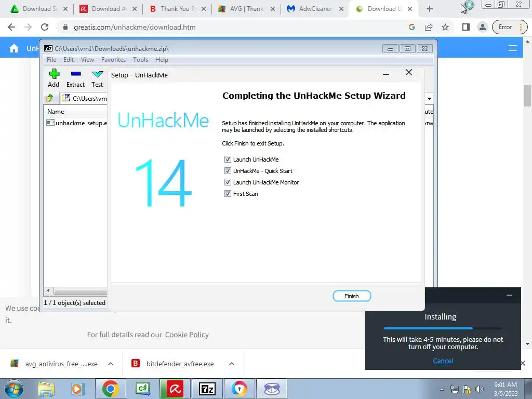Expand the 7-Zip path dropdown

(x=429, y=98)
